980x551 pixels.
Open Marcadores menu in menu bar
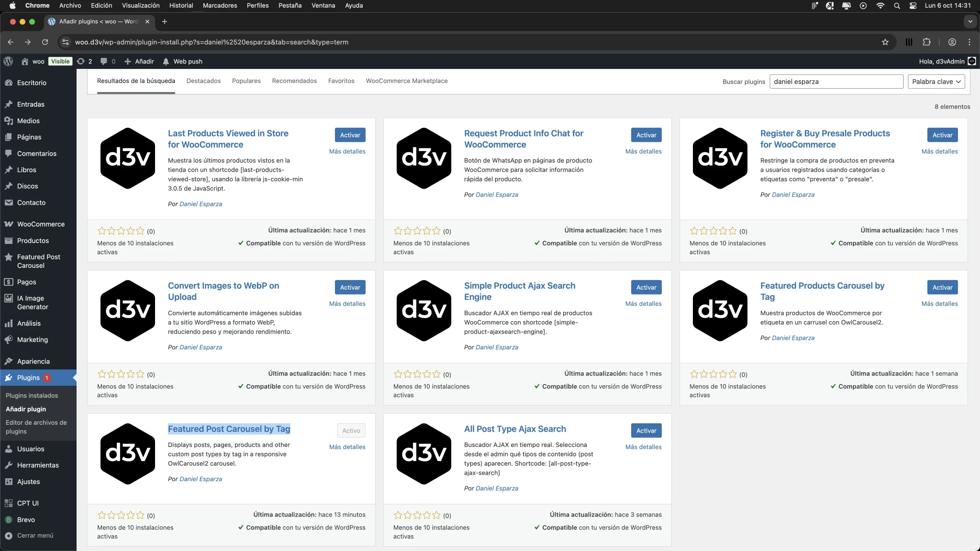click(x=220, y=5)
